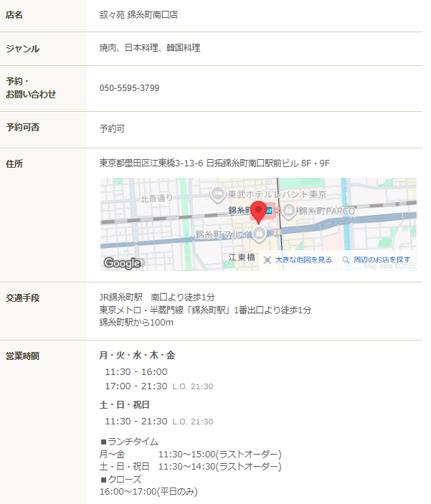Click the address text 東京都墨田区江東橋3-13-6
Screen dimensions: 431x504
(151, 163)
